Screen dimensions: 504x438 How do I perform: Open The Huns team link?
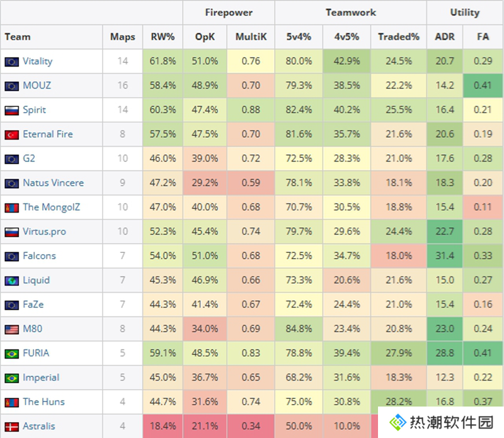point(43,401)
